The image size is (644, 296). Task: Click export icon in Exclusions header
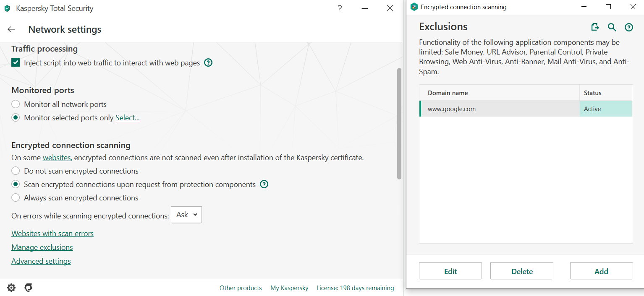[595, 27]
